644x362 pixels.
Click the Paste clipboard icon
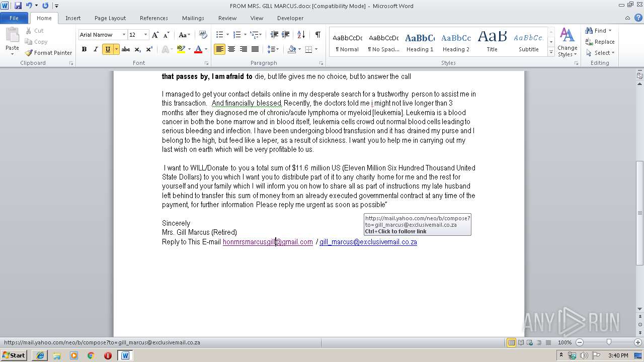pyautogui.click(x=12, y=35)
